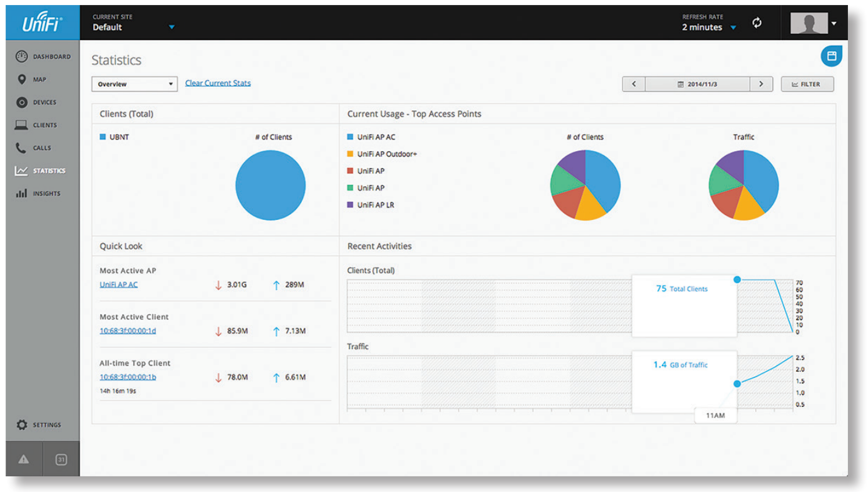Open the Dashboard icon in sidebar
The width and height of the screenshot is (868, 492).
[22, 56]
